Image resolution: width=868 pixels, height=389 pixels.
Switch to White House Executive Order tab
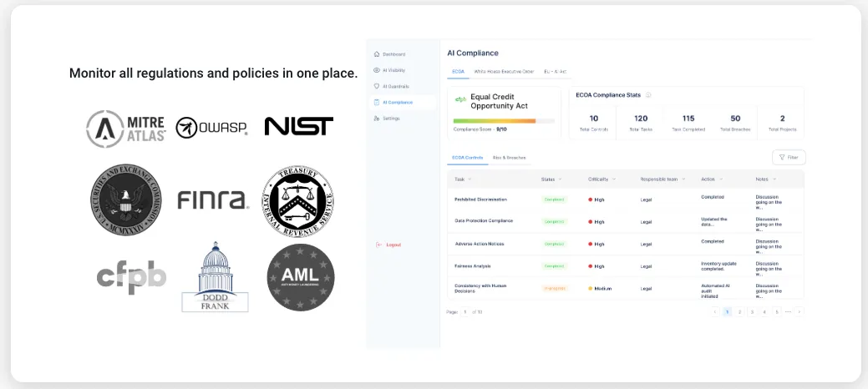(x=504, y=72)
